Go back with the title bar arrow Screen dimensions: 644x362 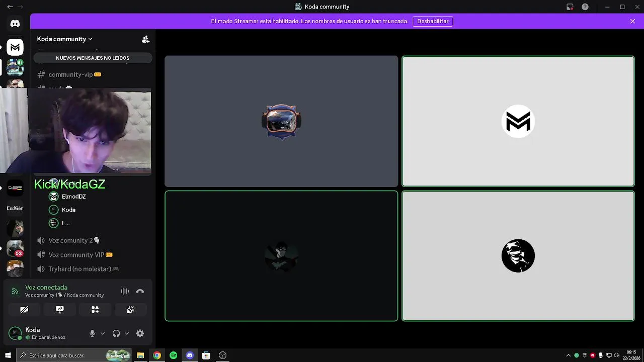[x=10, y=7]
